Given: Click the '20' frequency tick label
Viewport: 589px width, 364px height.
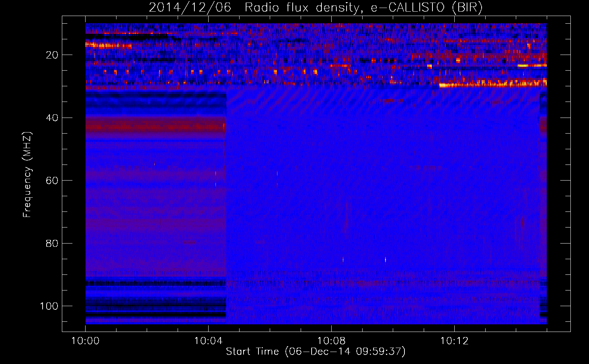Looking at the screenshot, I should tap(52, 55).
